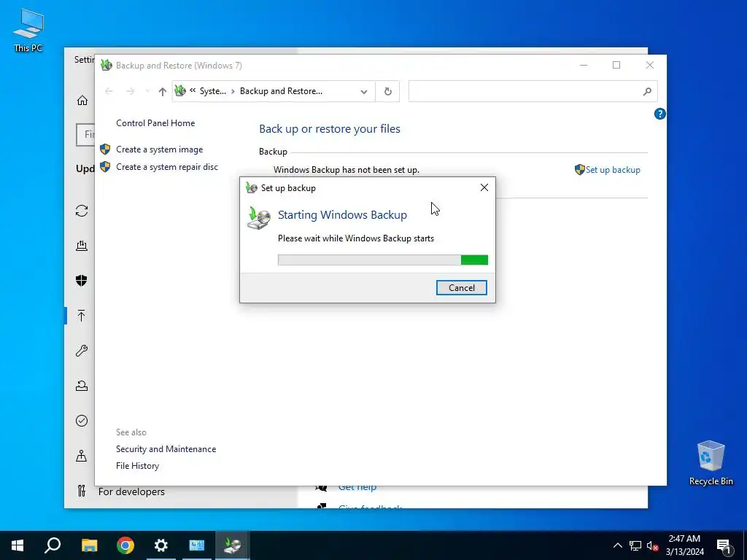Open Recovery icon in Settings sidebar
The image size is (747, 560).
pos(82,386)
